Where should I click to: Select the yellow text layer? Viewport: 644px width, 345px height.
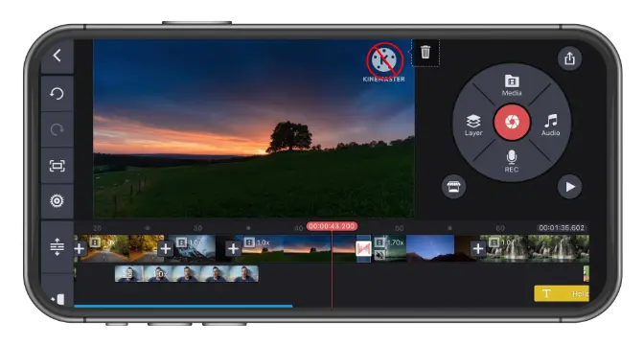[562, 293]
